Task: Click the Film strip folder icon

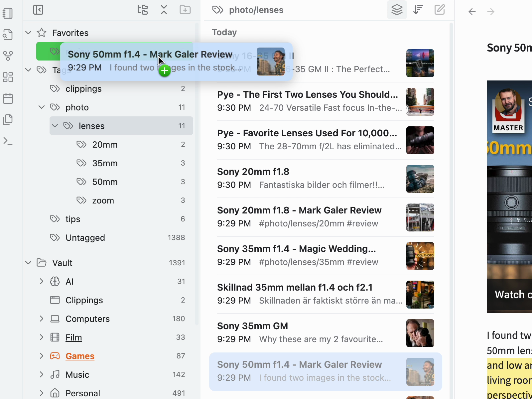Action: pos(55,337)
